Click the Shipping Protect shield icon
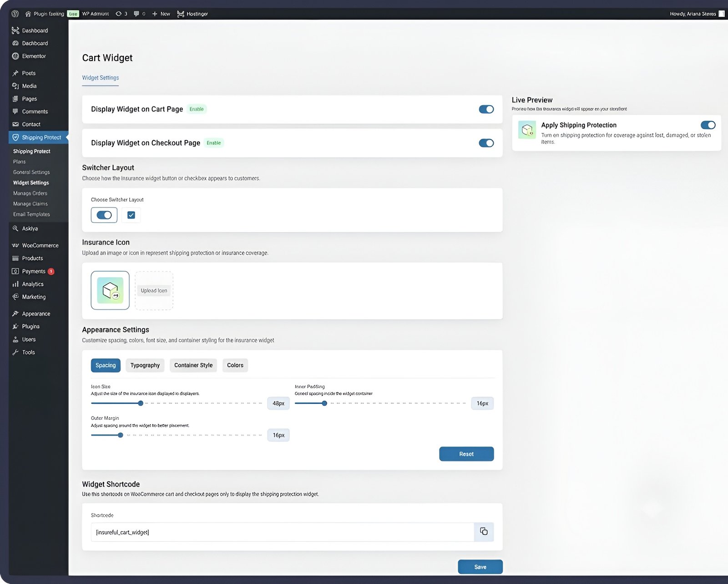This screenshot has width=728, height=584. 15,137
